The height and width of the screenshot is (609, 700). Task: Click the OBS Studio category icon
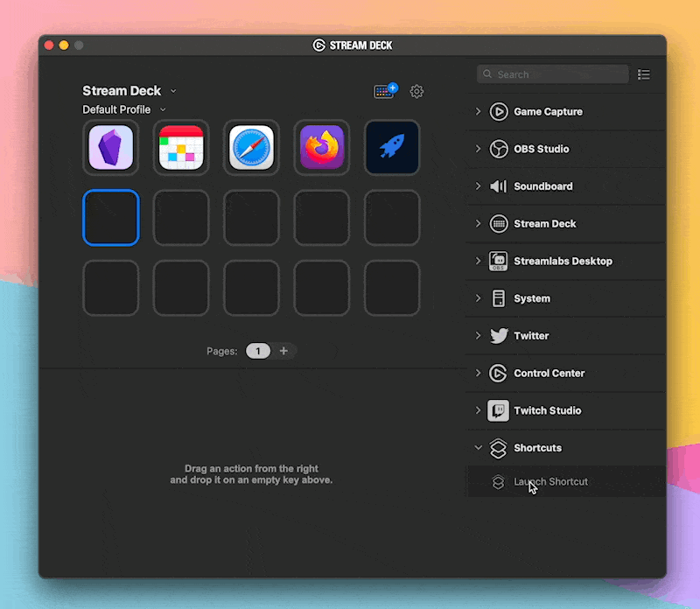click(x=499, y=149)
